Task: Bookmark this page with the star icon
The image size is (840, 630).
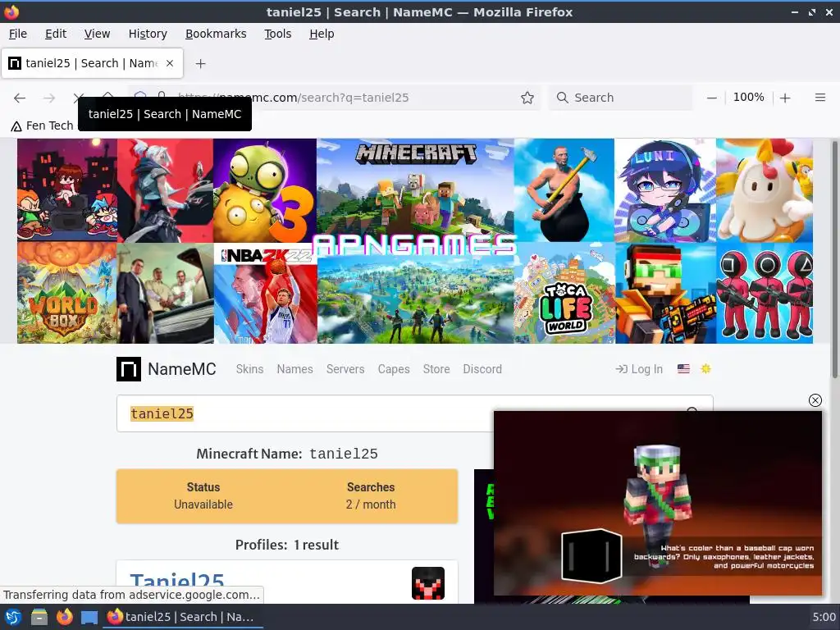Action: (x=527, y=98)
